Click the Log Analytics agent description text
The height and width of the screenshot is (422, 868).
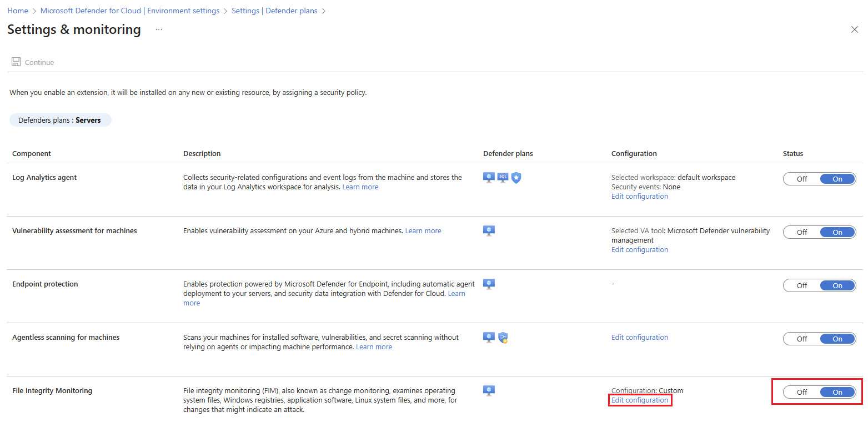[323, 182]
